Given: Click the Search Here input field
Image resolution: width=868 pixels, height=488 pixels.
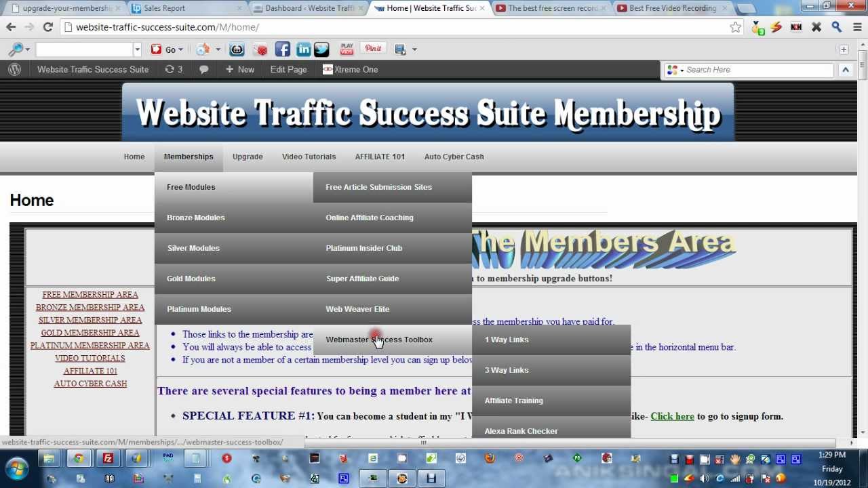Looking at the screenshot, I should (x=758, y=69).
